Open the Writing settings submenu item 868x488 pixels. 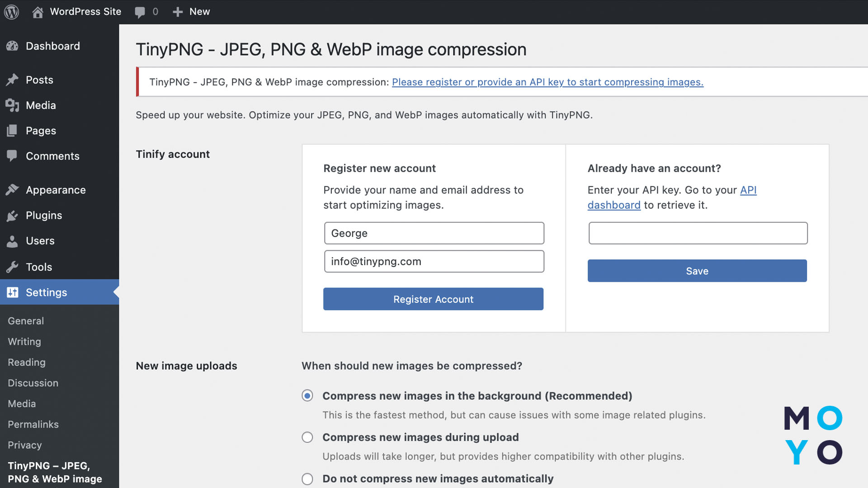point(24,342)
